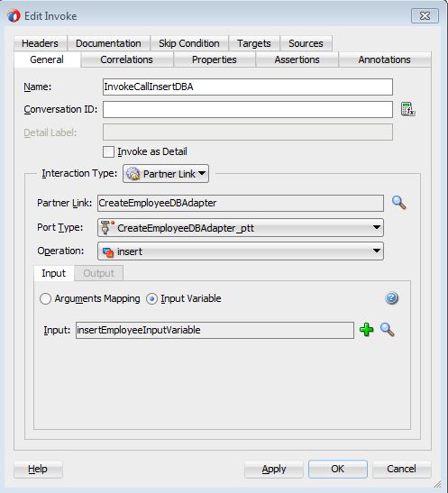Focus the Conversation ID field
This screenshot has width=448, height=493.
point(248,109)
